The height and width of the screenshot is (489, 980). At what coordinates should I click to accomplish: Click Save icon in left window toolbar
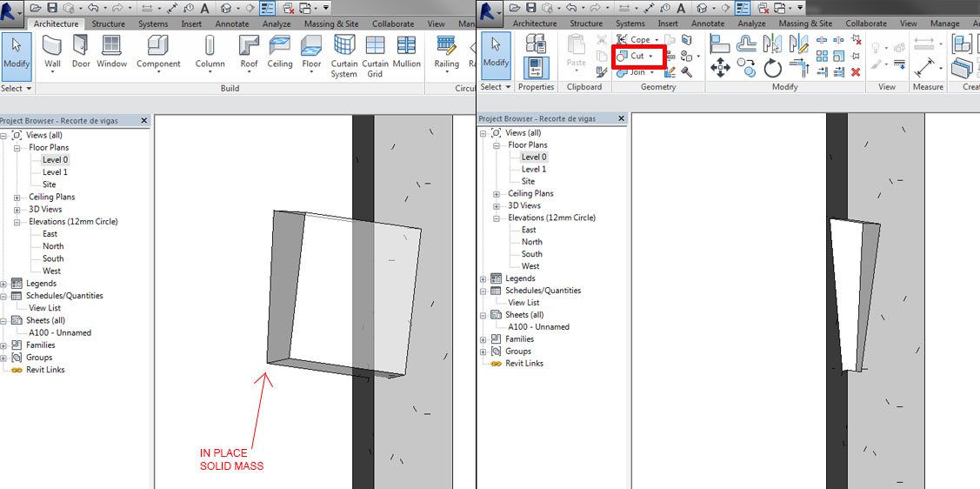click(52, 8)
